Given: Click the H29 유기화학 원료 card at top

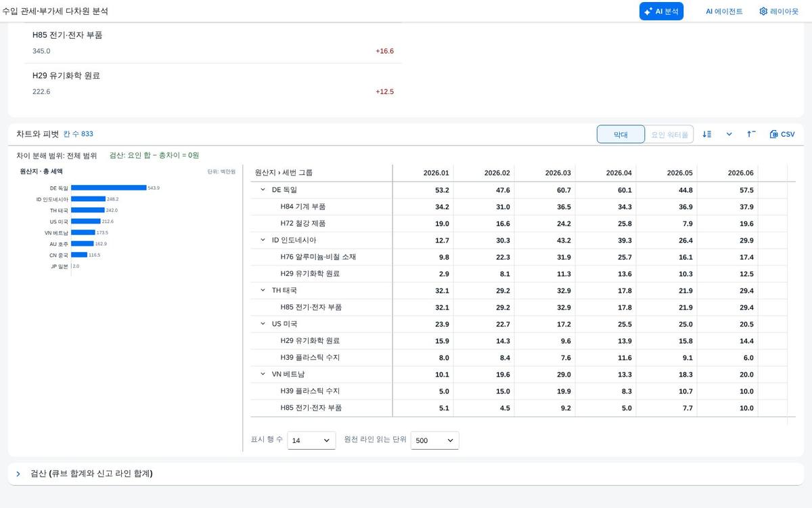Looking at the screenshot, I should point(213,83).
